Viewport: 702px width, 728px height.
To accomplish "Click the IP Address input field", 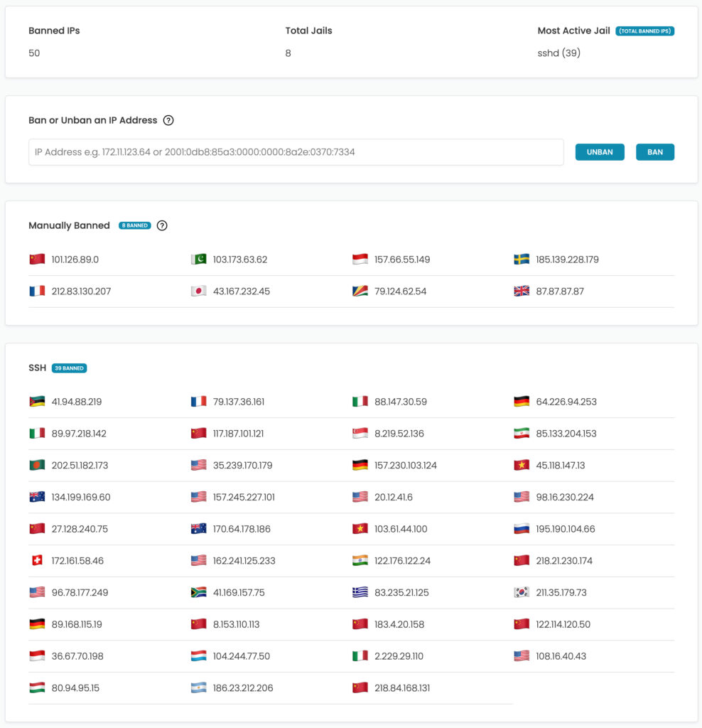I will 296,151.
